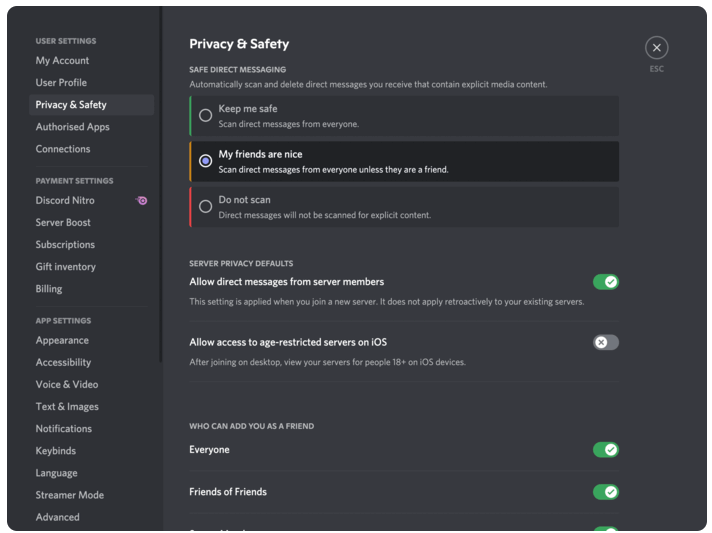Image resolution: width=712 pixels, height=533 pixels.
Task: Go to Billing settings
Action: [x=49, y=289]
